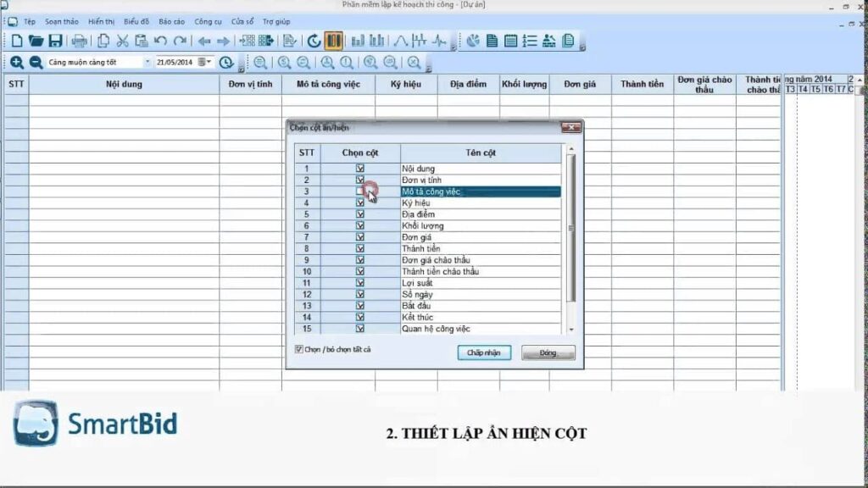The height and width of the screenshot is (488, 868).
Task: Open the Càng muộn càng tốt dropdown
Action: click(147, 62)
